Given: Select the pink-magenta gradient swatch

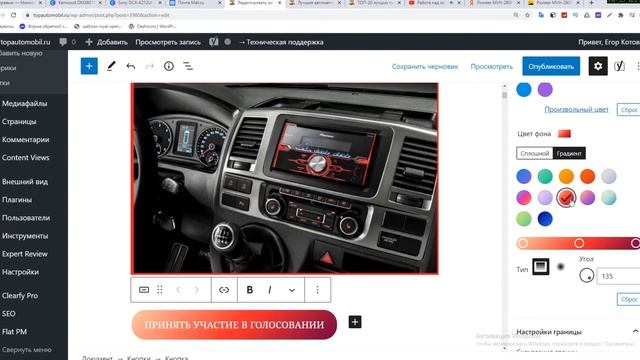Looking at the screenshot, I should 524,198.
